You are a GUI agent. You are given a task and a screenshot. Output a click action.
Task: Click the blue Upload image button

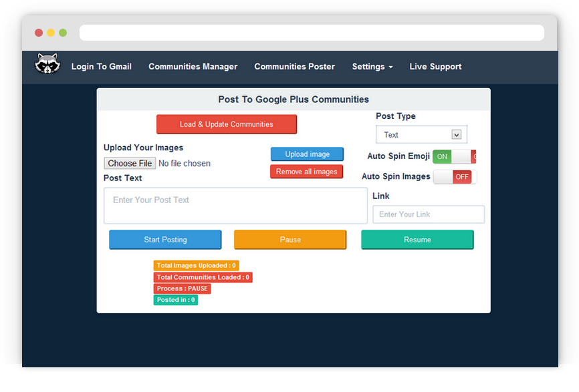[307, 154]
